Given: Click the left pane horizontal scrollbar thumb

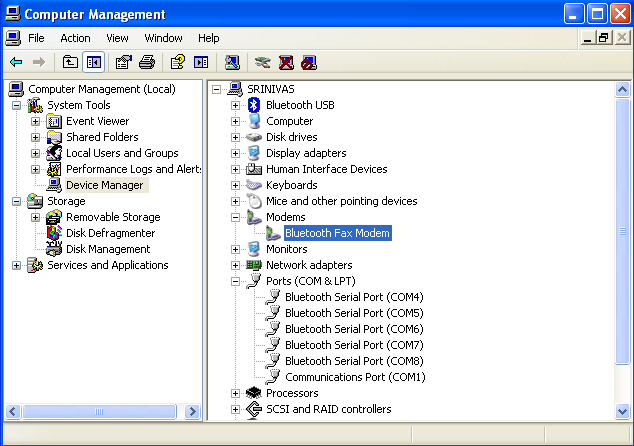Looking at the screenshot, I should click(x=99, y=412).
